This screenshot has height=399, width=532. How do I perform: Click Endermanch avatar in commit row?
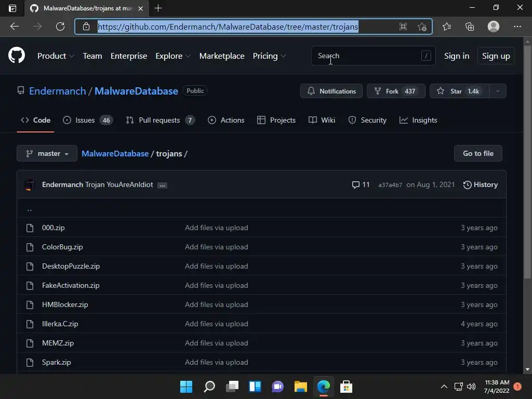click(x=30, y=184)
